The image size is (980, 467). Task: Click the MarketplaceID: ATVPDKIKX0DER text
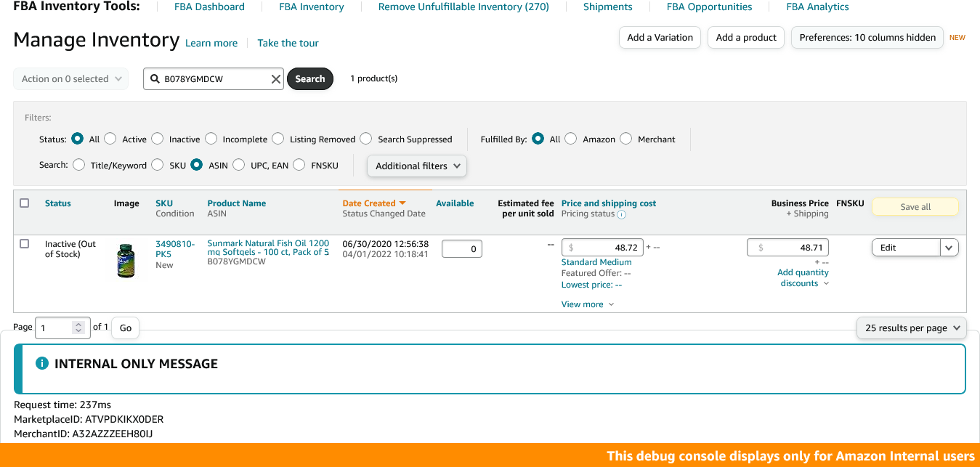point(89,419)
